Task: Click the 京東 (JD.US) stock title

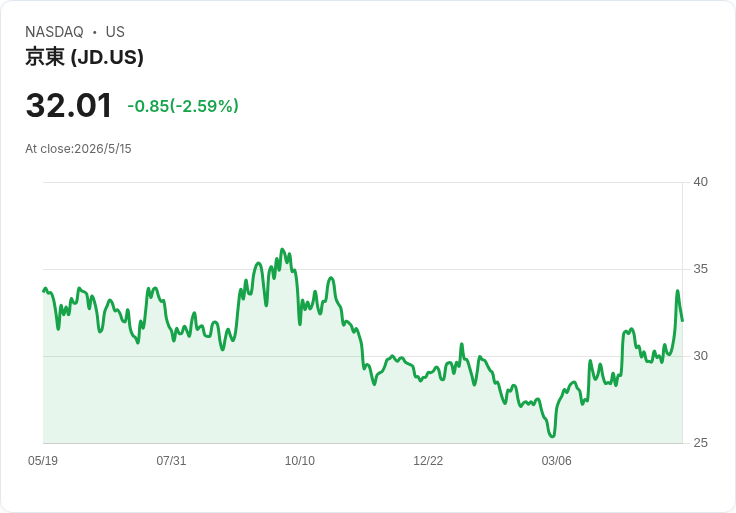Action: (x=84, y=57)
